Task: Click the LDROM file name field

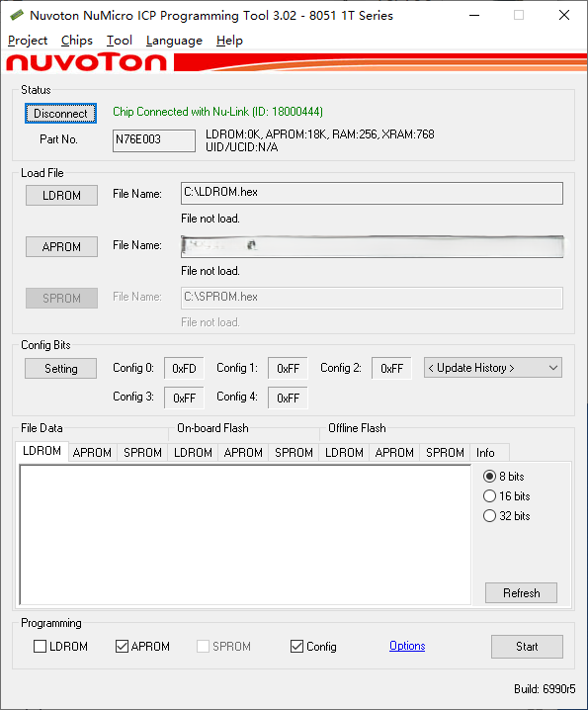Action: [x=372, y=194]
